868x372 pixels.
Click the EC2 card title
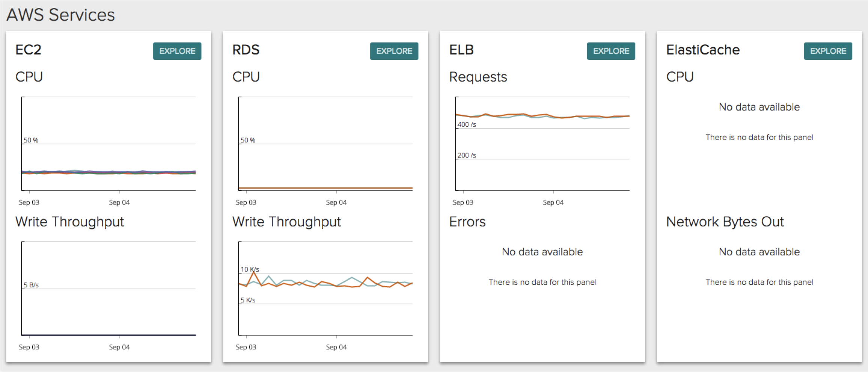tap(28, 50)
